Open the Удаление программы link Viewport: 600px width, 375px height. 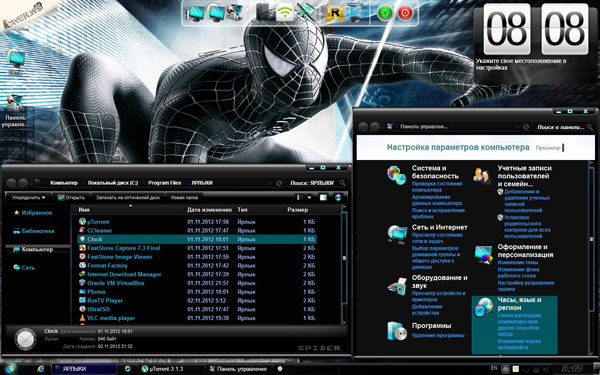tap(438, 336)
